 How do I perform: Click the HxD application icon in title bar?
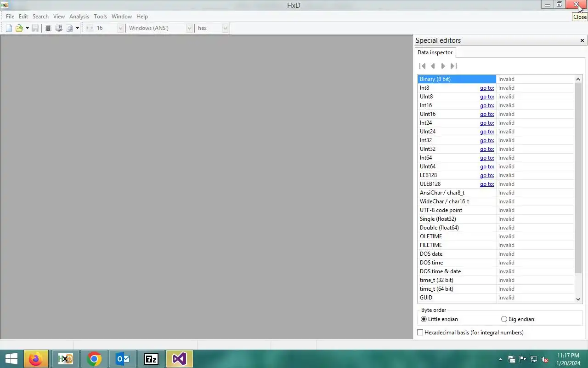coord(5,5)
